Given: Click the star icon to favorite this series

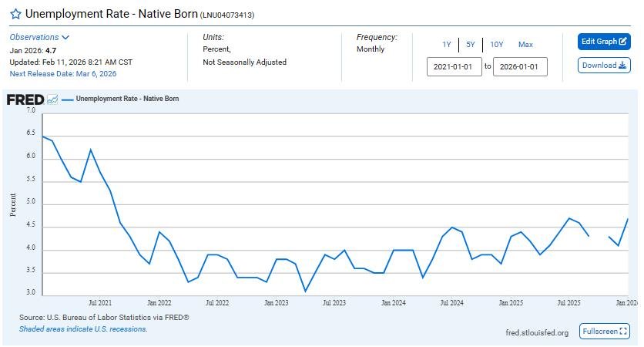Looking at the screenshot, I should click(15, 14).
